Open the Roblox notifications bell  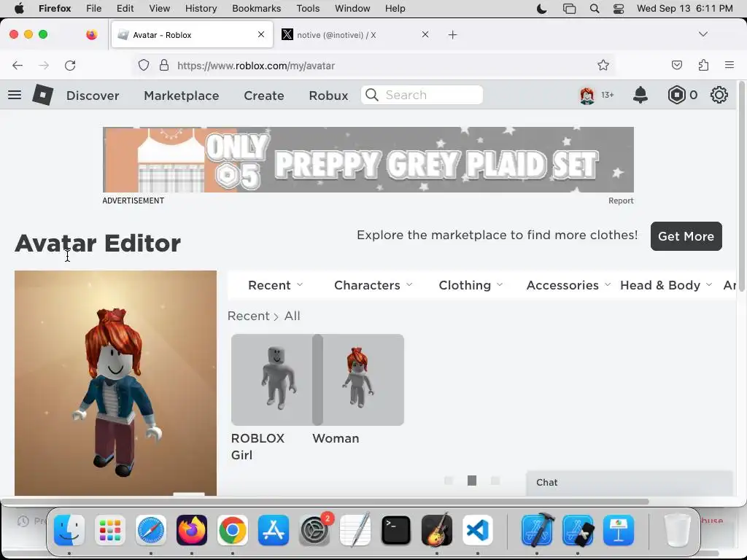coord(640,95)
